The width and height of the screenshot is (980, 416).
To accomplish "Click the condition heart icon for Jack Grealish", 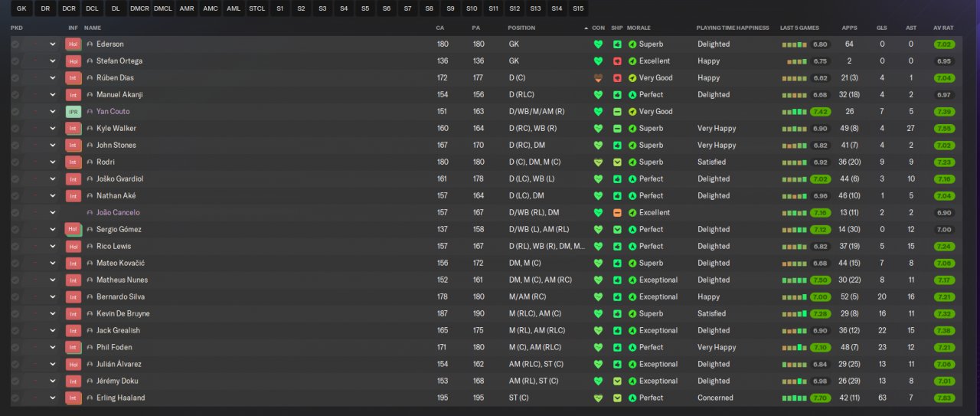I will 598,331.
